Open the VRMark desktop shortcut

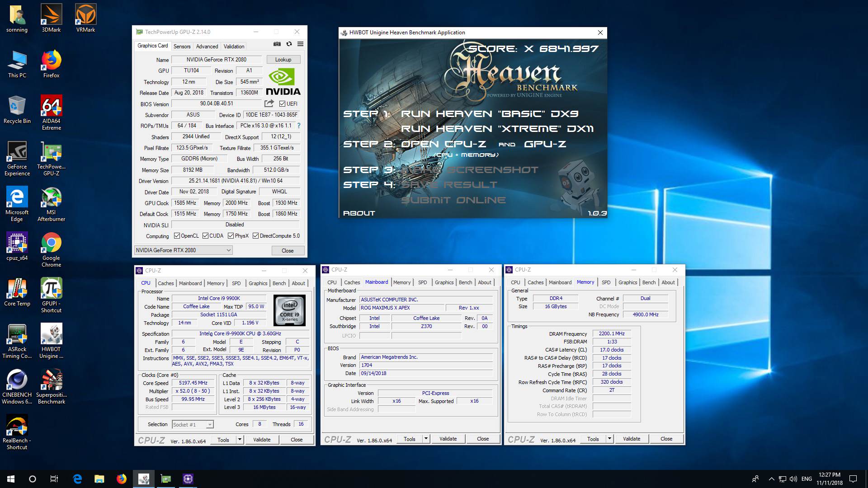(85, 19)
